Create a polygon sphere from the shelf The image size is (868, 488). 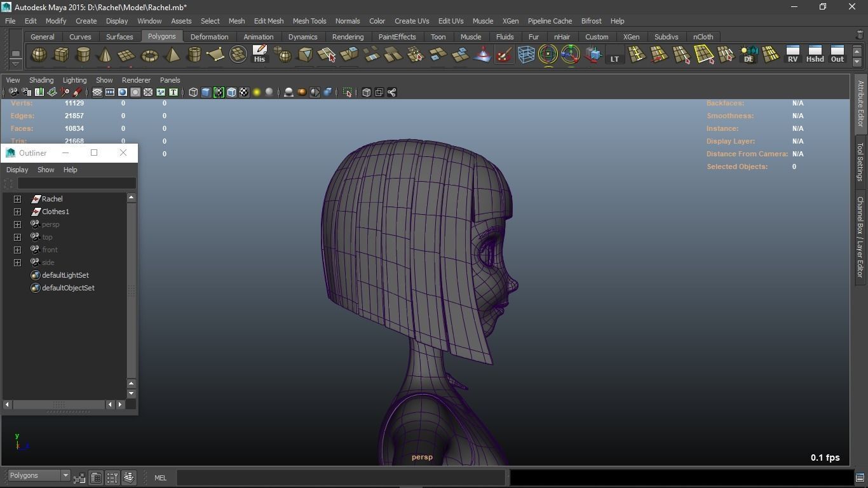[39, 55]
